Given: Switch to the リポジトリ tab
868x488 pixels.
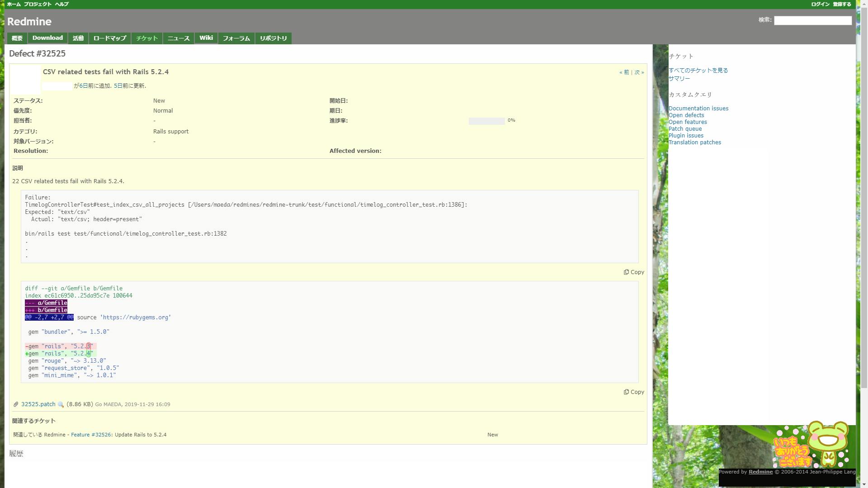Looking at the screenshot, I should (x=273, y=38).
